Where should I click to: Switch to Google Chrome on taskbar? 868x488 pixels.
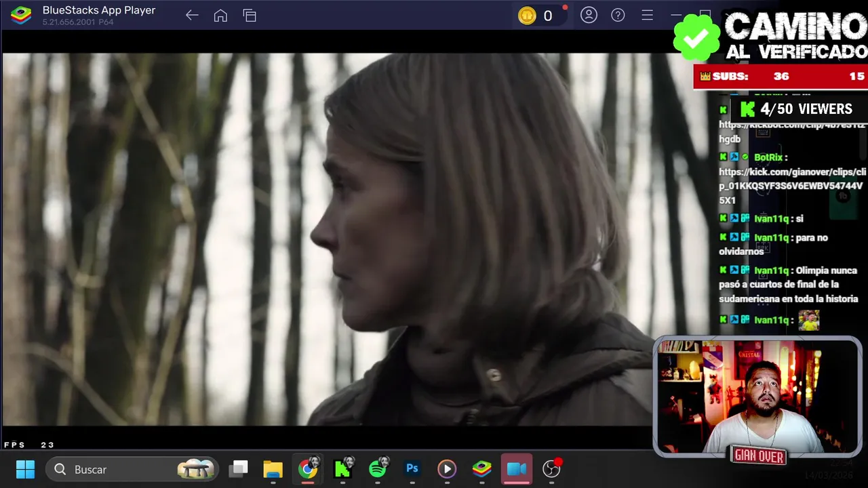tap(308, 469)
